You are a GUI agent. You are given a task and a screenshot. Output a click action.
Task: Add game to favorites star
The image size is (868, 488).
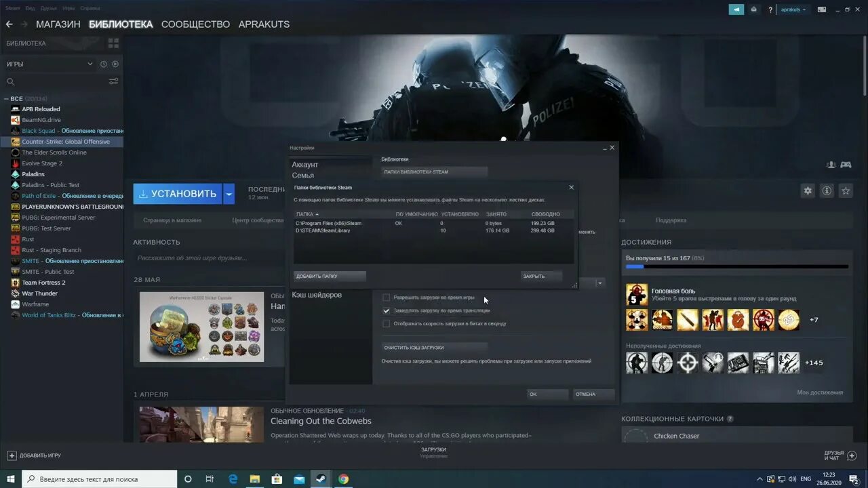pyautogui.click(x=846, y=191)
